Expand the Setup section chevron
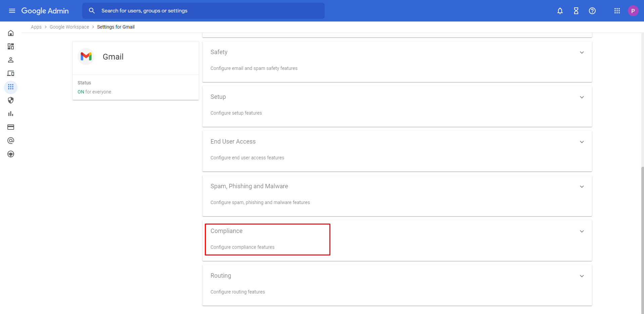This screenshot has width=644, height=314. click(582, 97)
